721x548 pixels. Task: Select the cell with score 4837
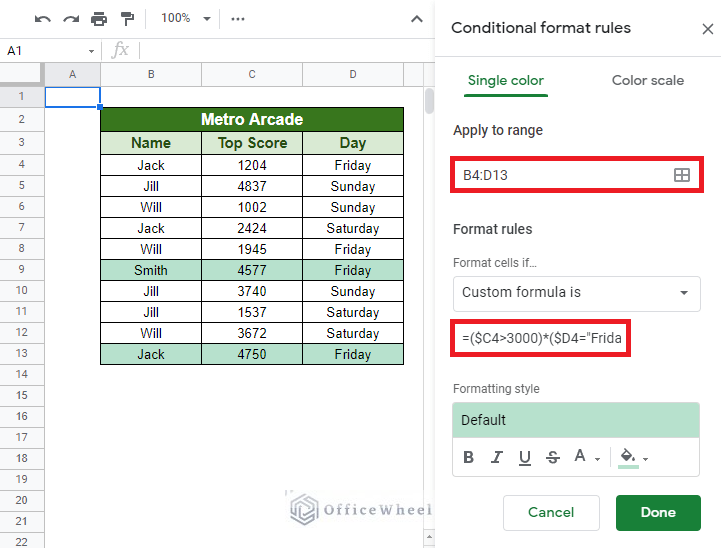tap(252, 186)
